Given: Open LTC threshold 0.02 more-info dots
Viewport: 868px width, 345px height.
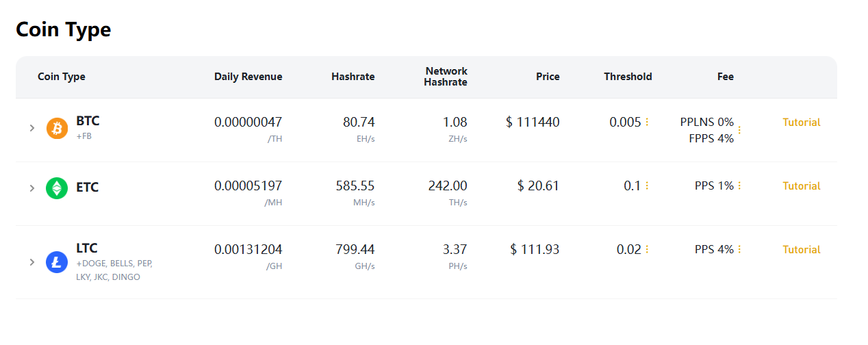Looking at the screenshot, I should pyautogui.click(x=647, y=250).
